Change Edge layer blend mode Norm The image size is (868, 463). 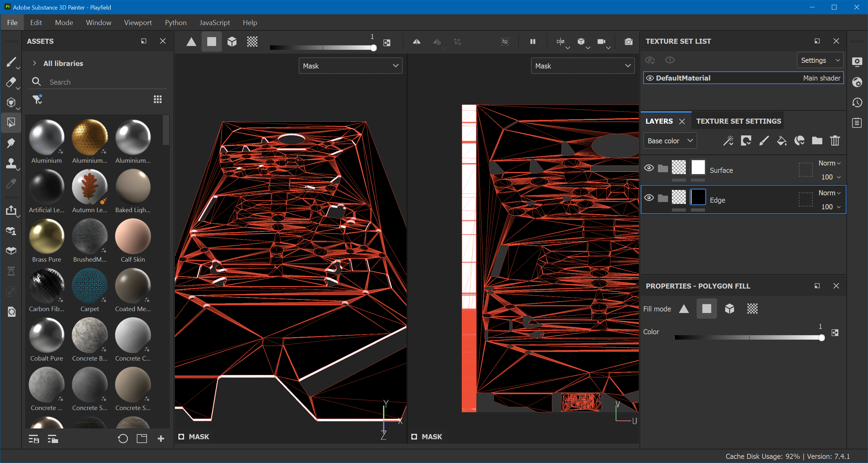pos(829,193)
